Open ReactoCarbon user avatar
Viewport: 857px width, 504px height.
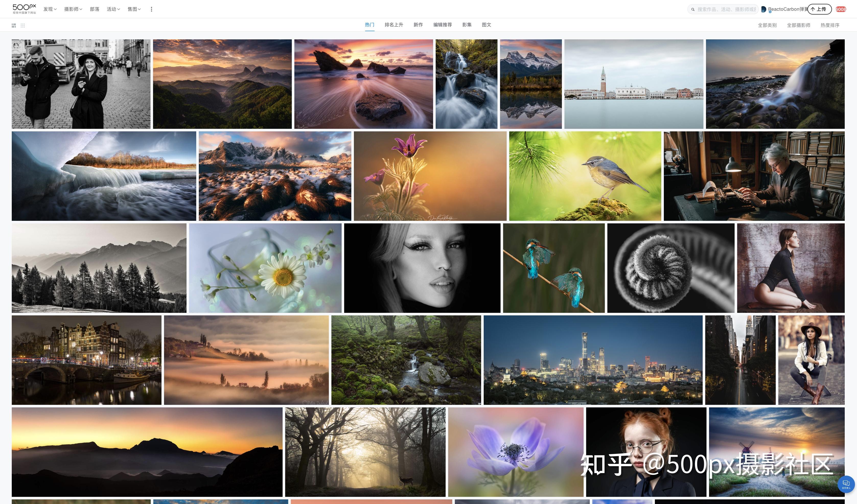click(764, 9)
